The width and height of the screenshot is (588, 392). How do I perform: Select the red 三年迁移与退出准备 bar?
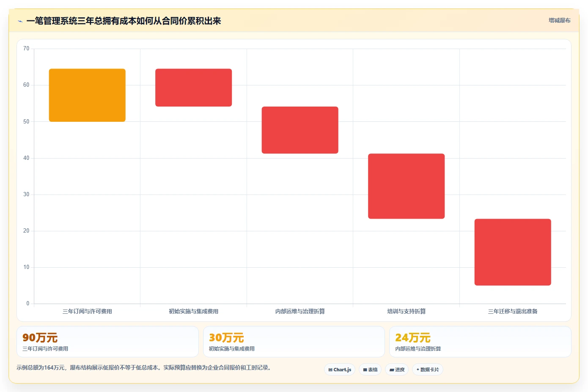pyautogui.click(x=513, y=252)
